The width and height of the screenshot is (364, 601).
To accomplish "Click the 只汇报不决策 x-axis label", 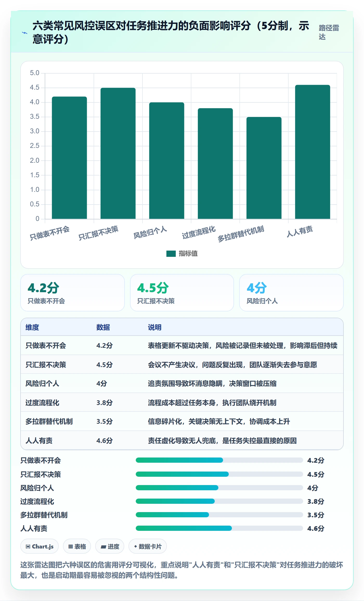I will coord(99,233).
